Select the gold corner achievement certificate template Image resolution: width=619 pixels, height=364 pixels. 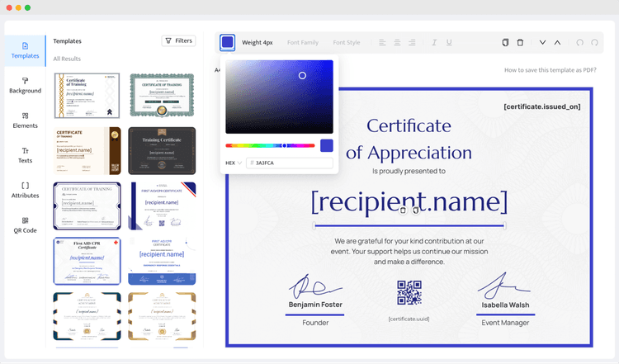(x=162, y=316)
